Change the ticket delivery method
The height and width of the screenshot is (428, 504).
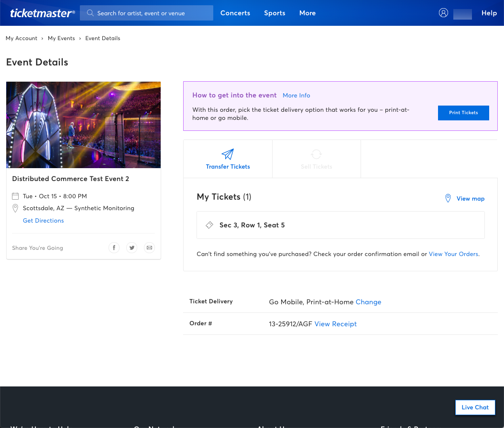[x=368, y=302]
